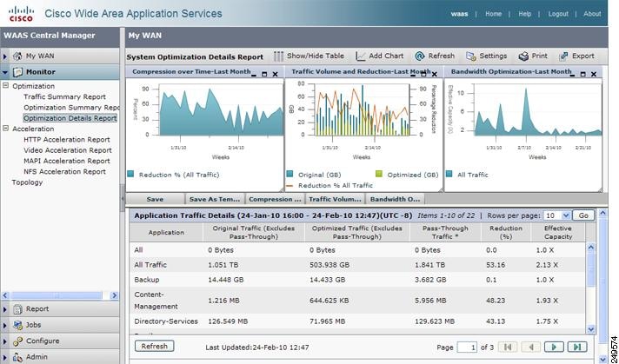The image size is (619, 364).
Task: Click the Monitor section icon
Action: [x=17, y=72]
